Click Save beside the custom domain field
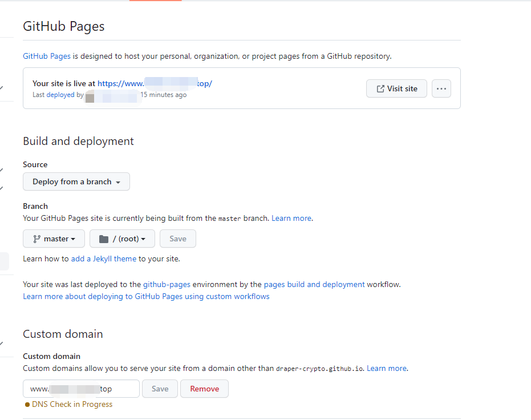 pyautogui.click(x=160, y=389)
